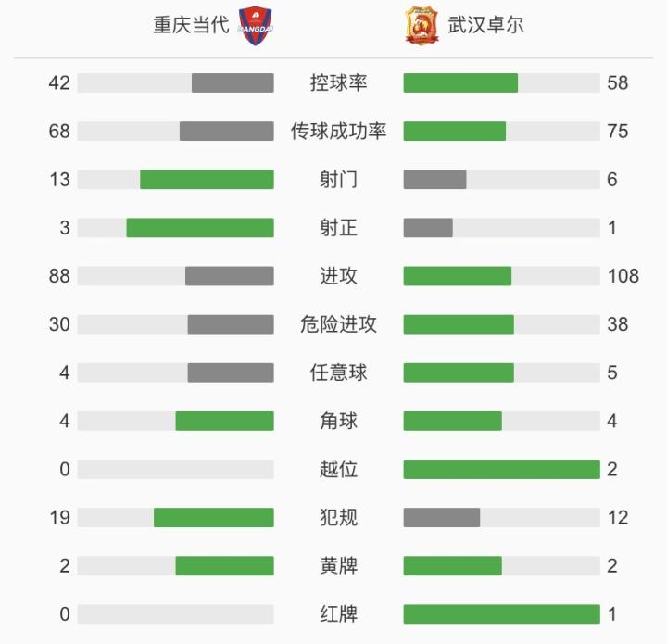The height and width of the screenshot is (644, 667).
Task: Select the 传球成功率 stat label
Action: click(x=339, y=131)
